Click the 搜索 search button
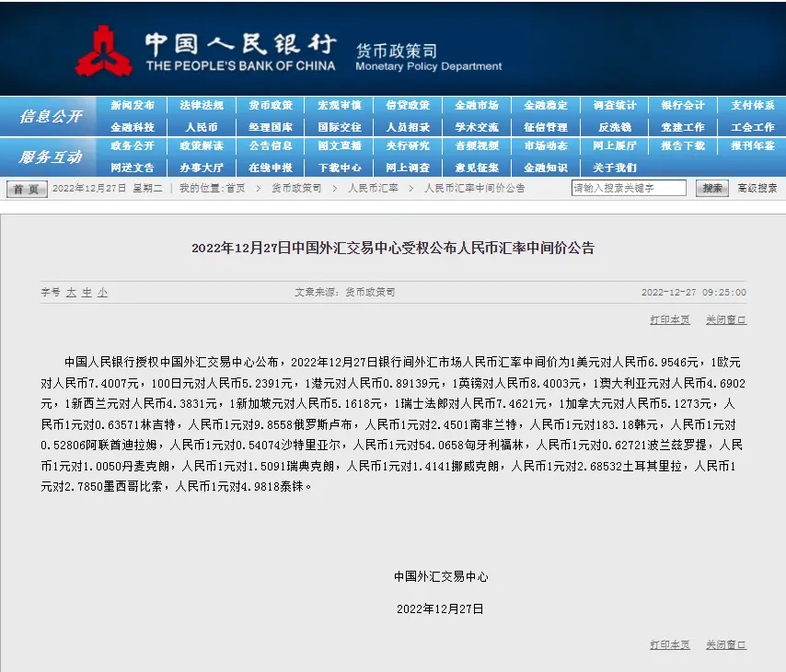Viewport: 786px width, 672px height. [x=711, y=188]
